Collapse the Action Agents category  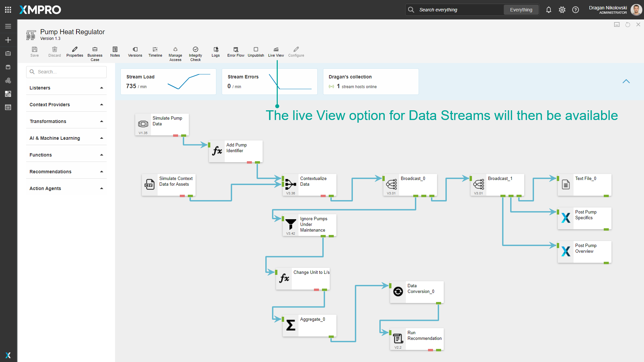(102, 188)
